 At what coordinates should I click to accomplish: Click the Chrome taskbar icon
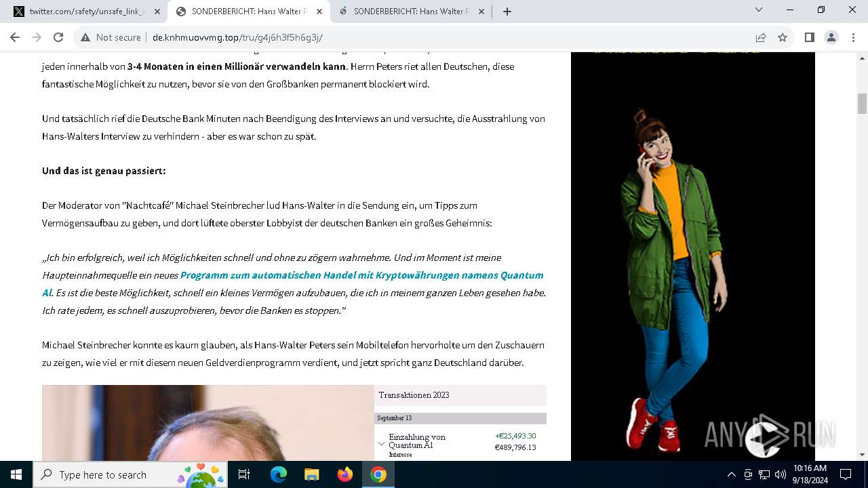pos(378,474)
